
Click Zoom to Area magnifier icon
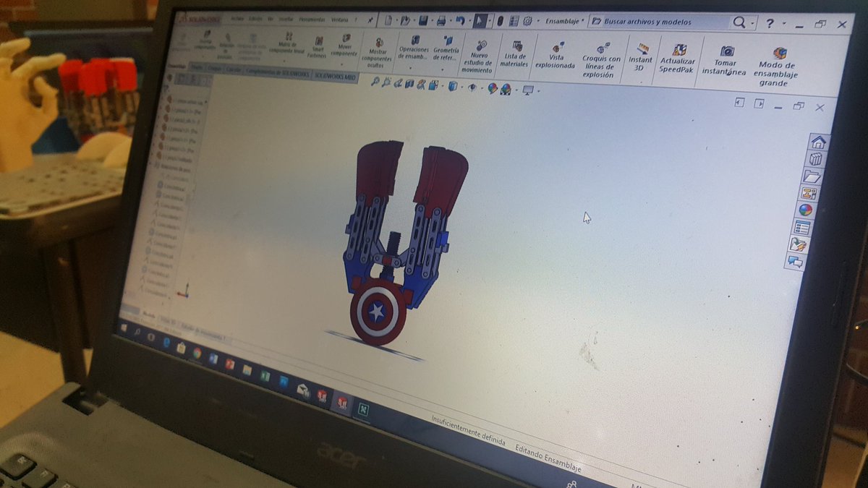click(386, 82)
